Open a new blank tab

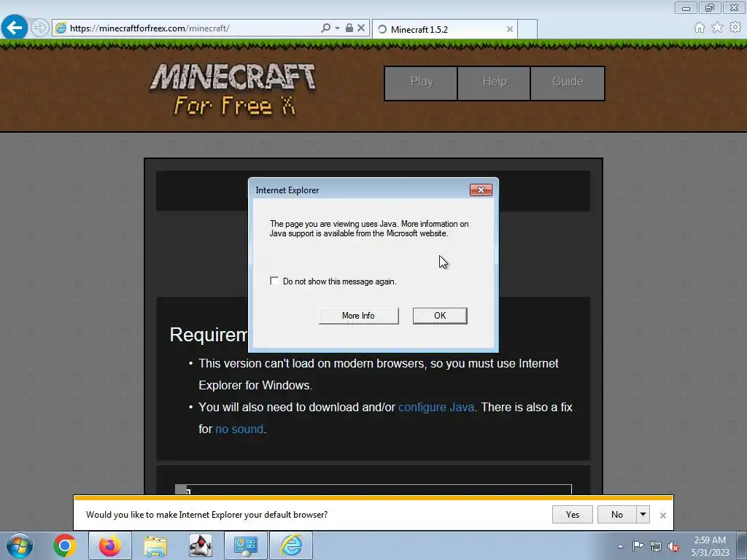(527, 29)
